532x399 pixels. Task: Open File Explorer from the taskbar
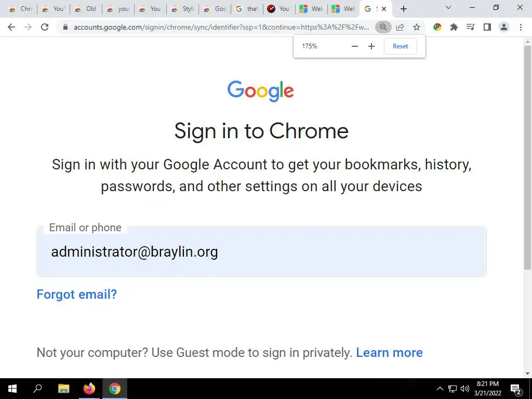[x=63, y=389]
